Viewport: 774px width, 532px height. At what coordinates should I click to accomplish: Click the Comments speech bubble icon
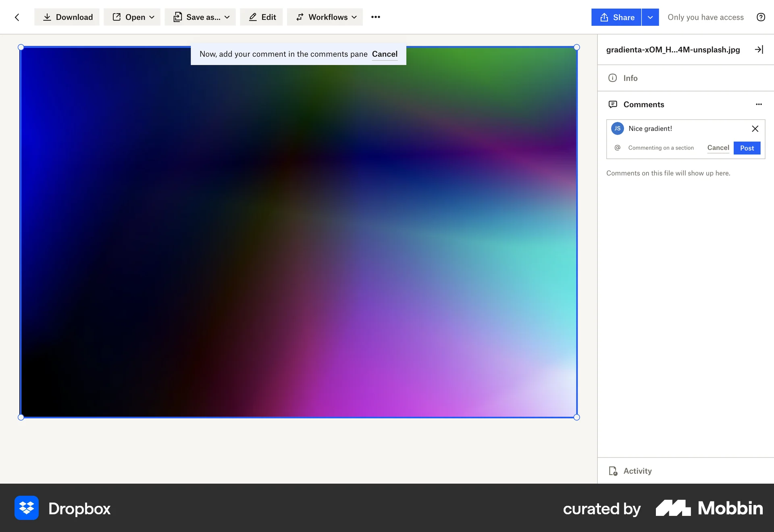[x=612, y=104]
